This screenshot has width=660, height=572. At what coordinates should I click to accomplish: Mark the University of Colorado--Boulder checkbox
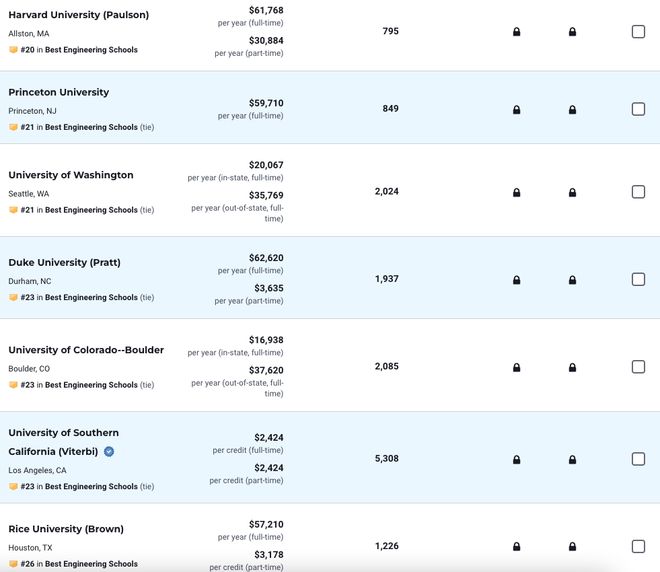(638, 367)
